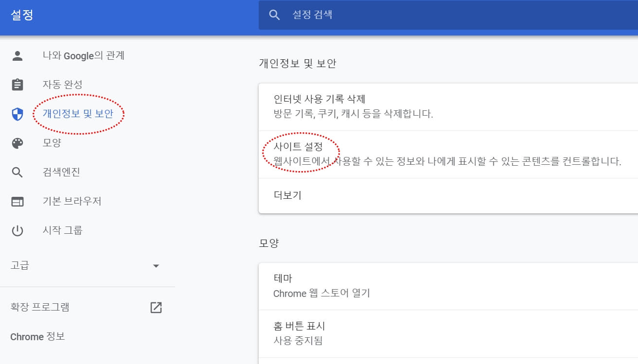
Task: Click the 홈 버튼 표시 row
Action: click(x=448, y=333)
